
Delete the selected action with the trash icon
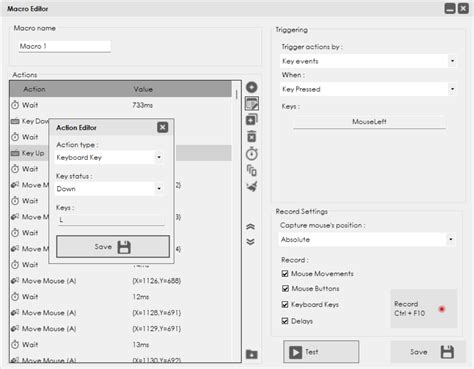tap(252, 136)
